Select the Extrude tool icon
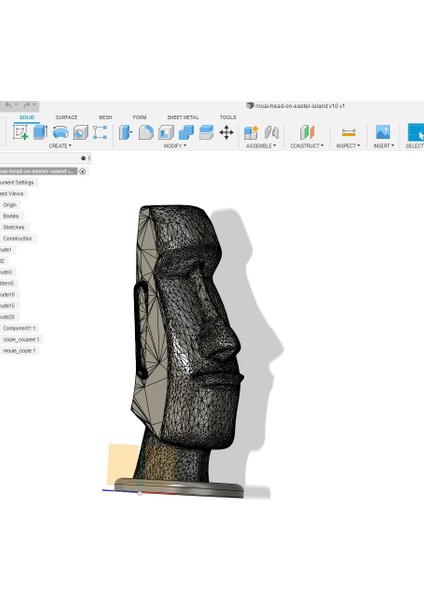The height and width of the screenshot is (600, 424). click(40, 132)
